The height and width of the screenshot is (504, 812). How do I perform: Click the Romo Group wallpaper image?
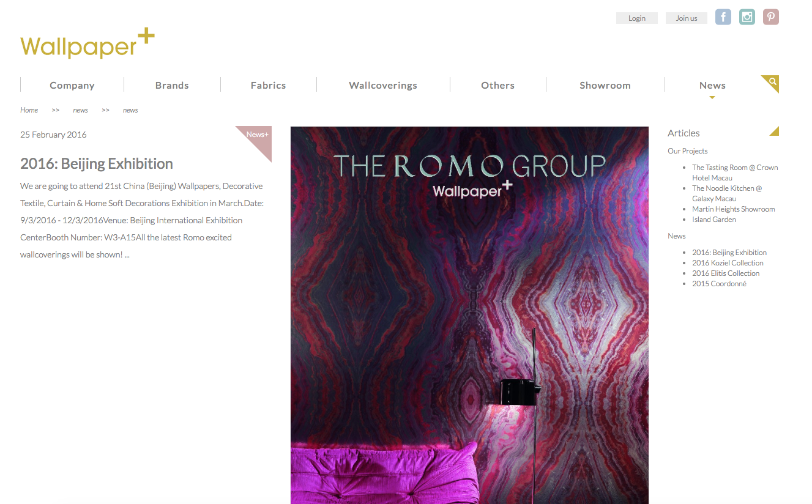click(469, 315)
